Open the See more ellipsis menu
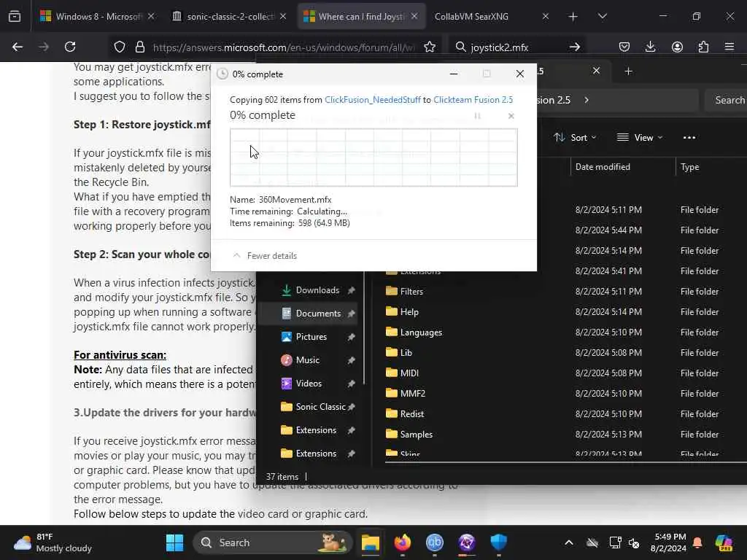 tap(689, 138)
